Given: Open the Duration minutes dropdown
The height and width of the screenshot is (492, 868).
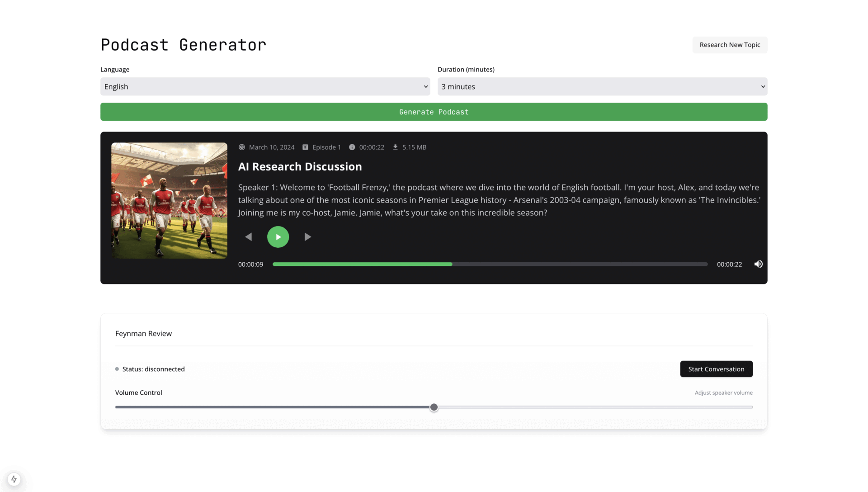Looking at the screenshot, I should [602, 86].
